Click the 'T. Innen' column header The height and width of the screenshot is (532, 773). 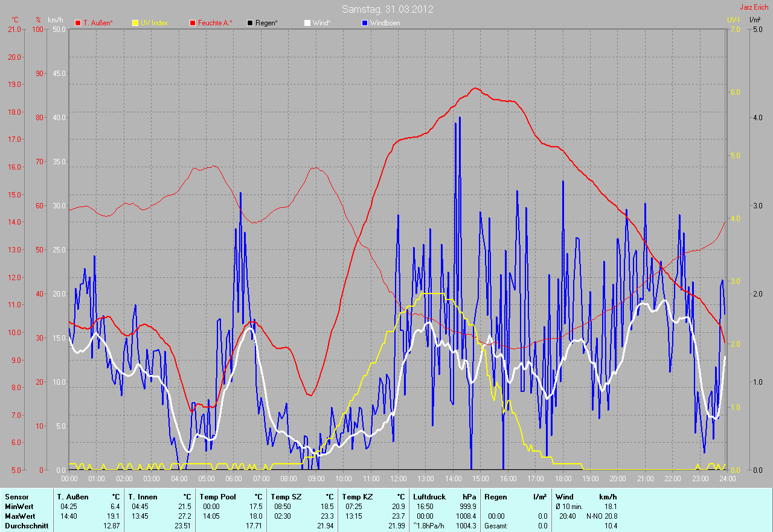[x=143, y=497]
